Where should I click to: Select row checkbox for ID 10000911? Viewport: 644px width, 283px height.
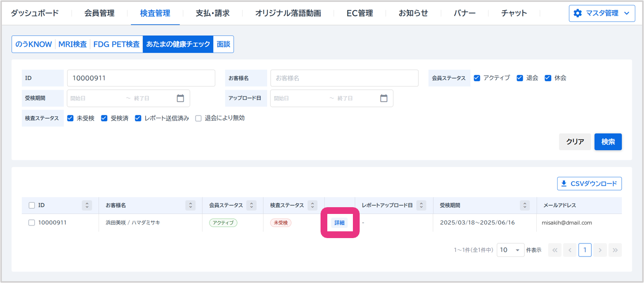coord(32,223)
